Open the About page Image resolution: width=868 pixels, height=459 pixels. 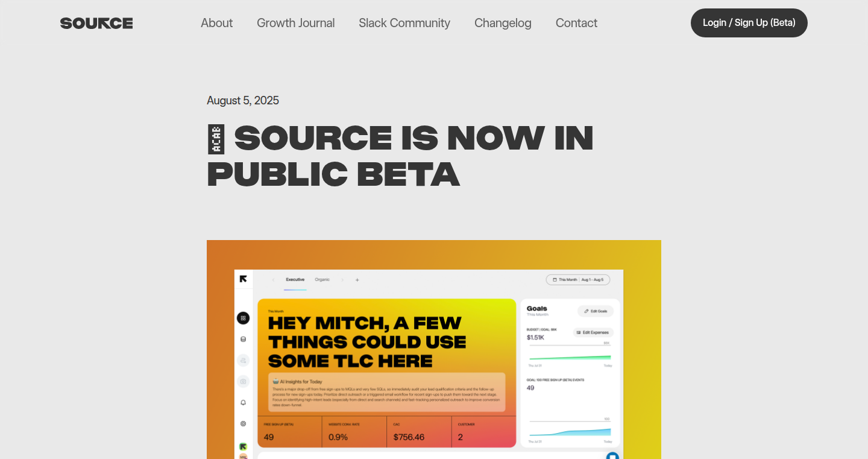[216, 23]
